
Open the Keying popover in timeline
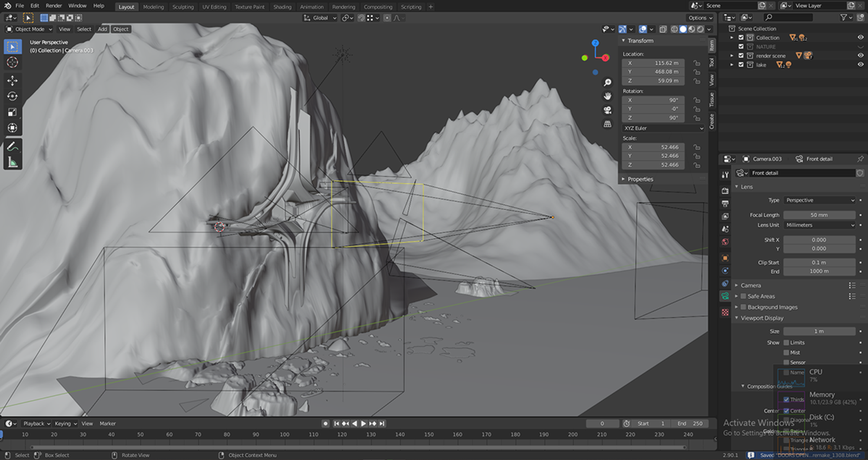[65, 424]
